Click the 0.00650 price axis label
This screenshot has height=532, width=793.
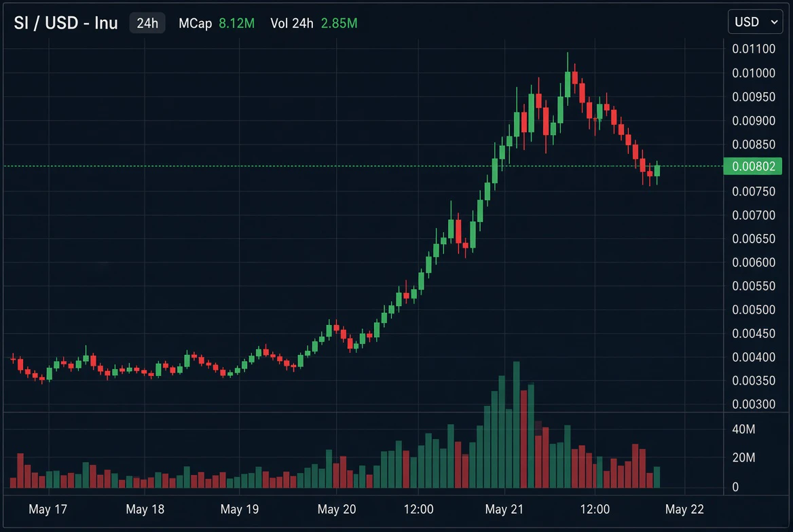(754, 238)
